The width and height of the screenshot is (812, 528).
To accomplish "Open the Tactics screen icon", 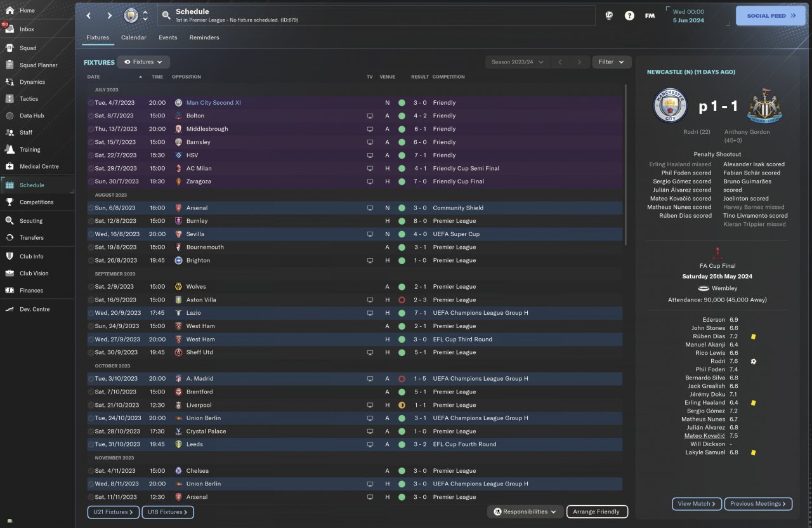I will [x=10, y=99].
